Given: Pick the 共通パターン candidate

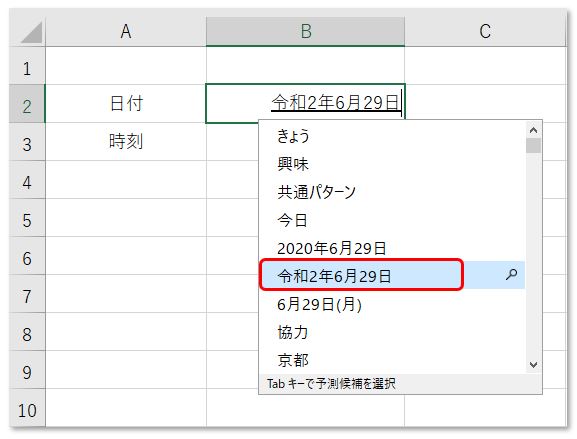Looking at the screenshot, I should tap(393, 192).
